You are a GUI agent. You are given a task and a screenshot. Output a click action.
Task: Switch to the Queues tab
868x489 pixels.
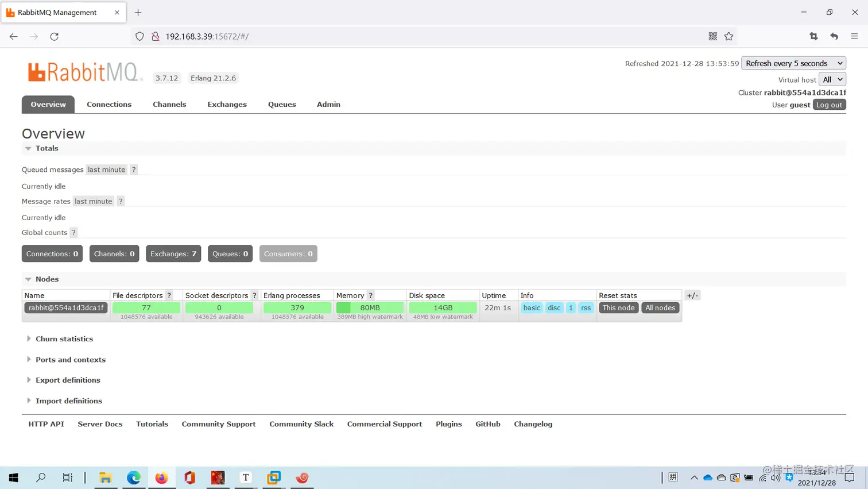point(282,105)
